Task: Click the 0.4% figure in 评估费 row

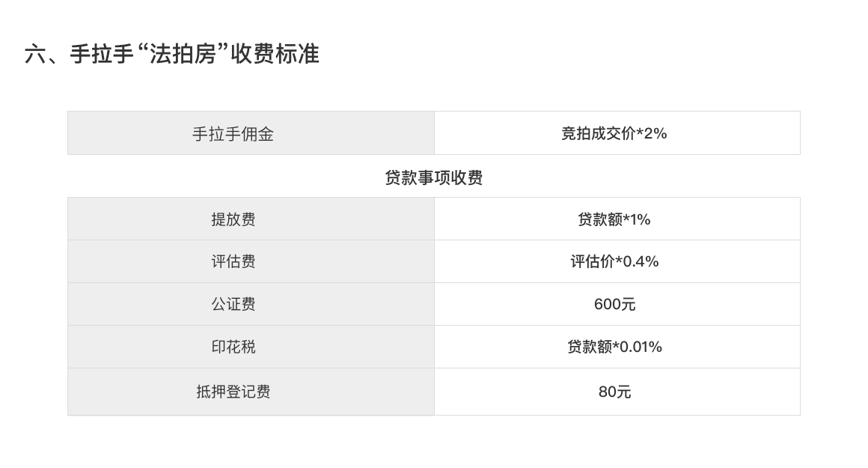Action: (x=638, y=261)
